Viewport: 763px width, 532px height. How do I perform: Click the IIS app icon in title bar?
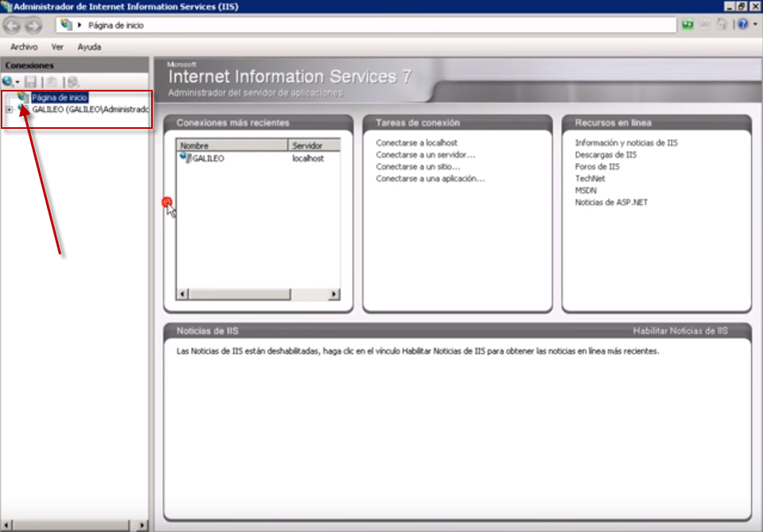[6, 6]
